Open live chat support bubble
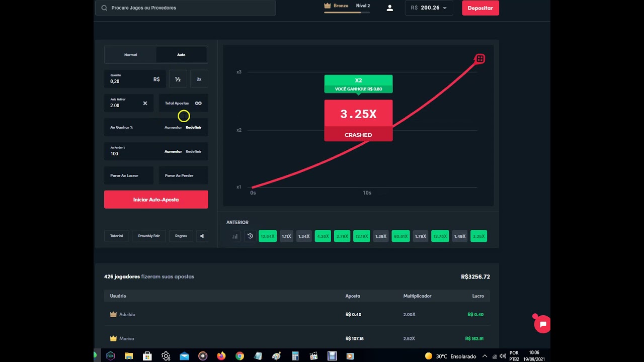644x362 pixels. 543,324
